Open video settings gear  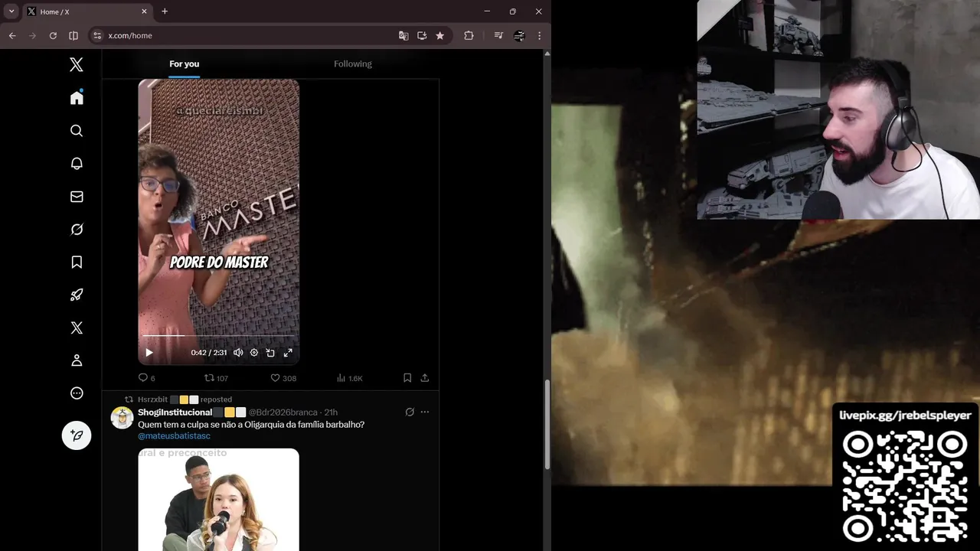(x=254, y=353)
